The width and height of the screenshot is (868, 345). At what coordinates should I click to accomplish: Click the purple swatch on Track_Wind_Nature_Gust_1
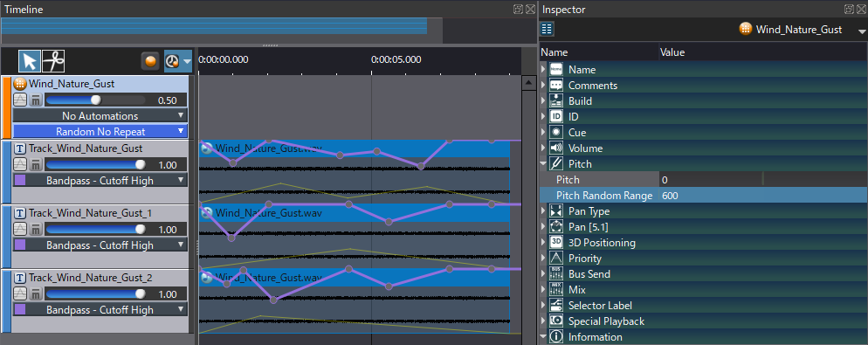20,245
